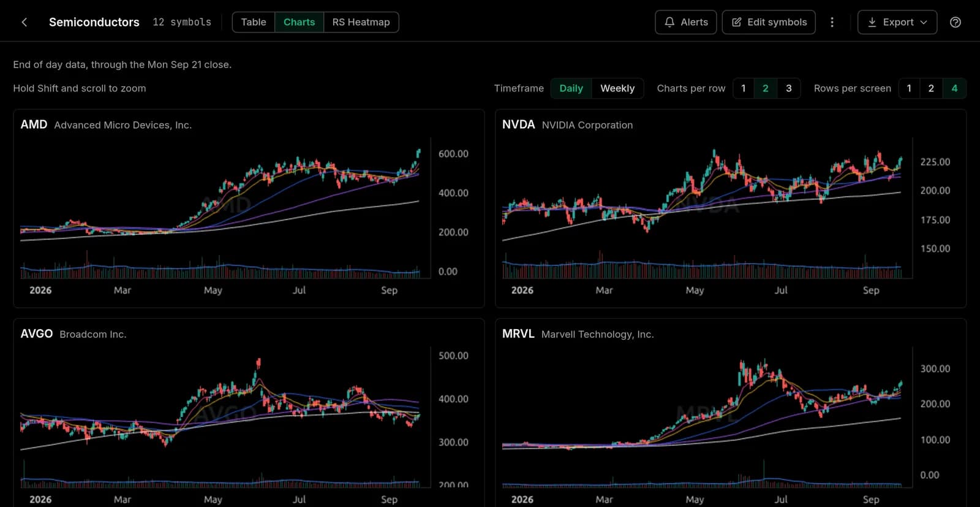Expand the Export dropdown
980x507 pixels.
point(897,22)
